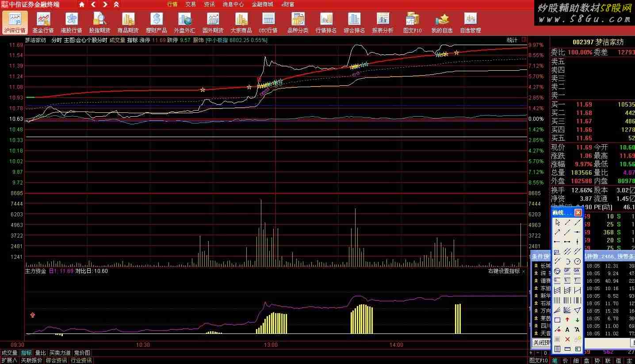This screenshot has height=364, width=635.
Task: Switch to the 成交量 bottom tab
Action: tap(9, 353)
